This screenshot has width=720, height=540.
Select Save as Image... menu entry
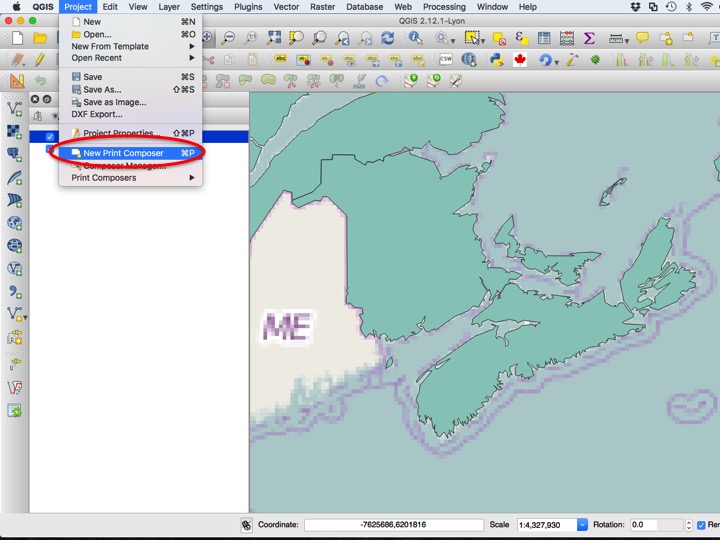pyautogui.click(x=130, y=102)
